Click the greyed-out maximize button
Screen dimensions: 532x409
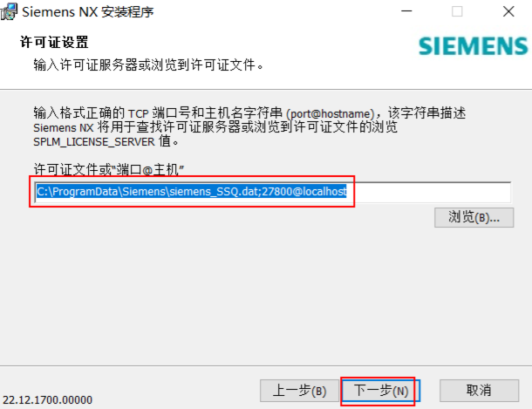point(457,11)
